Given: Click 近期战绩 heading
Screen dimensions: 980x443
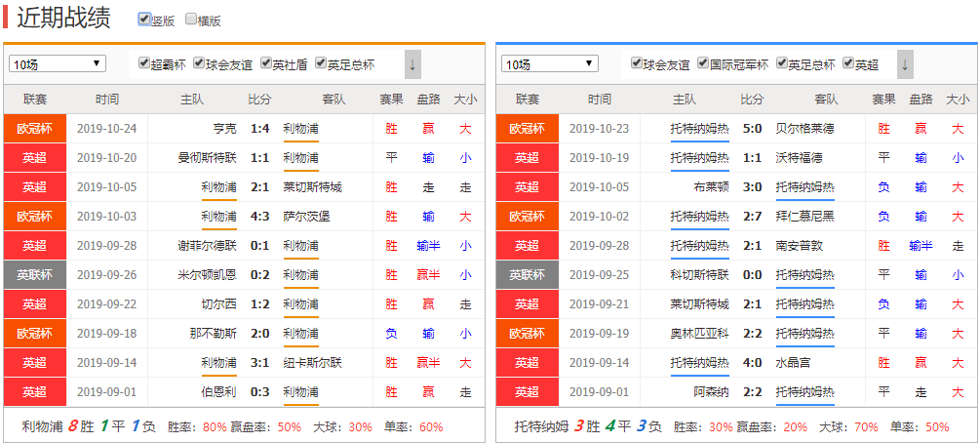Looking at the screenshot, I should pos(63,19).
